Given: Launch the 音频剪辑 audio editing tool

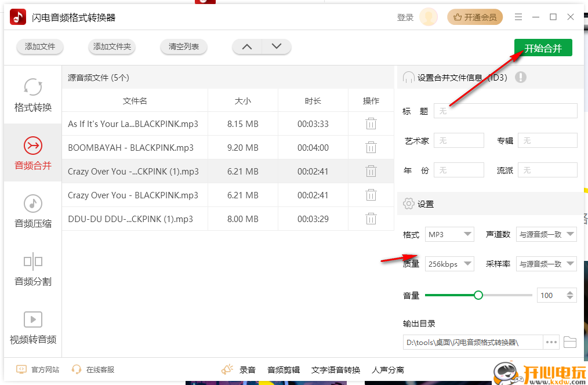Looking at the screenshot, I should coord(283,369).
